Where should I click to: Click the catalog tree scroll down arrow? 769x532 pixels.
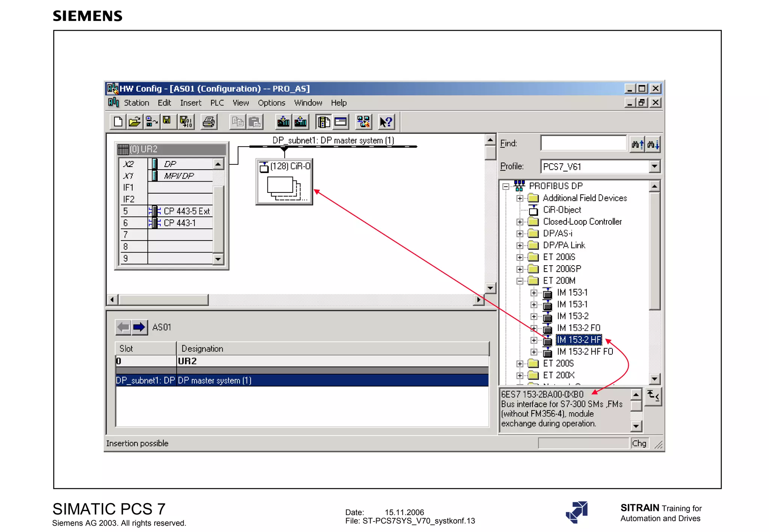coord(654,379)
